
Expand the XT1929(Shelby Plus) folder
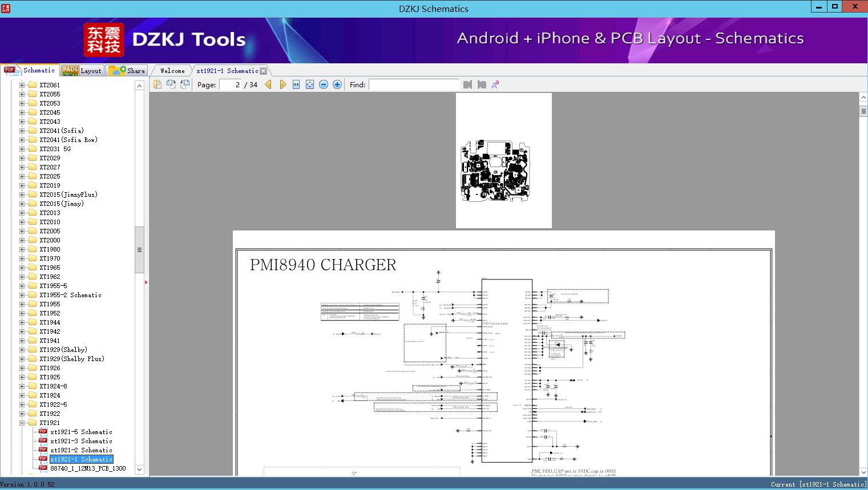click(x=22, y=359)
